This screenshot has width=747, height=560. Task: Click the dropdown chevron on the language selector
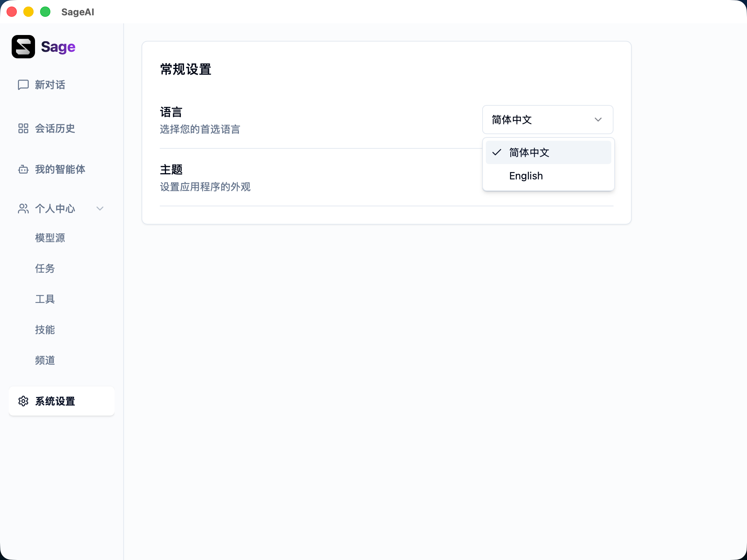click(x=597, y=120)
